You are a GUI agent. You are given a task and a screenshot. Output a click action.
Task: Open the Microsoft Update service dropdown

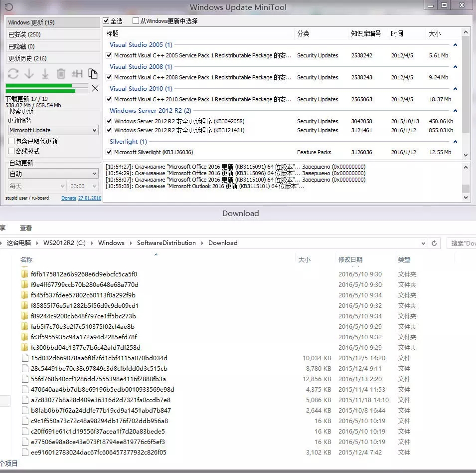click(x=53, y=130)
